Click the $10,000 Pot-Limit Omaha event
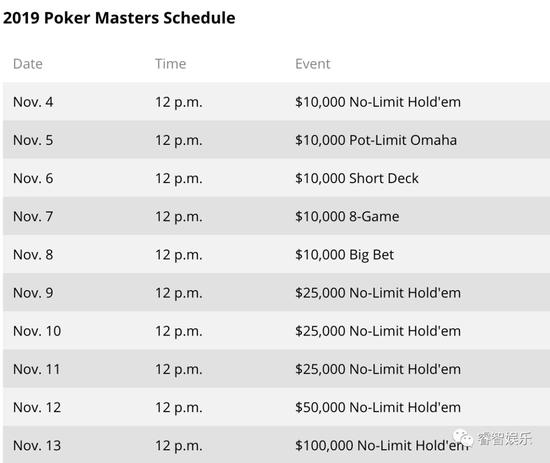 376,140
